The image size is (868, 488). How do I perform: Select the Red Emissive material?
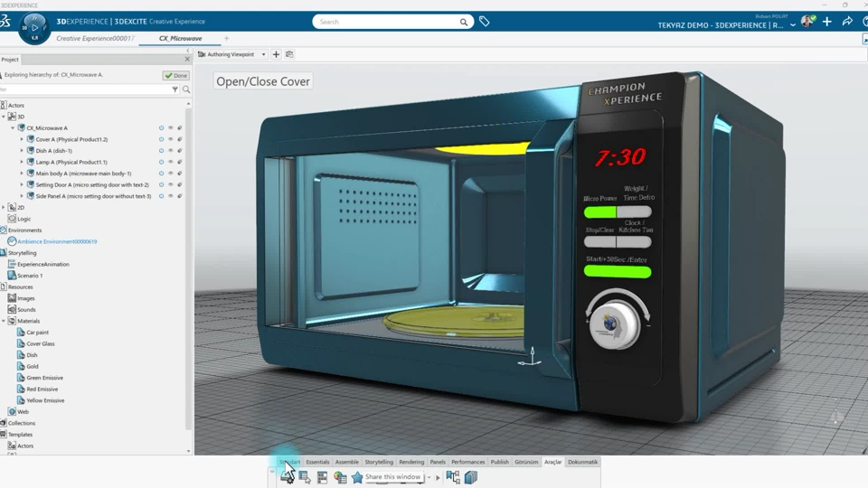pyautogui.click(x=42, y=389)
